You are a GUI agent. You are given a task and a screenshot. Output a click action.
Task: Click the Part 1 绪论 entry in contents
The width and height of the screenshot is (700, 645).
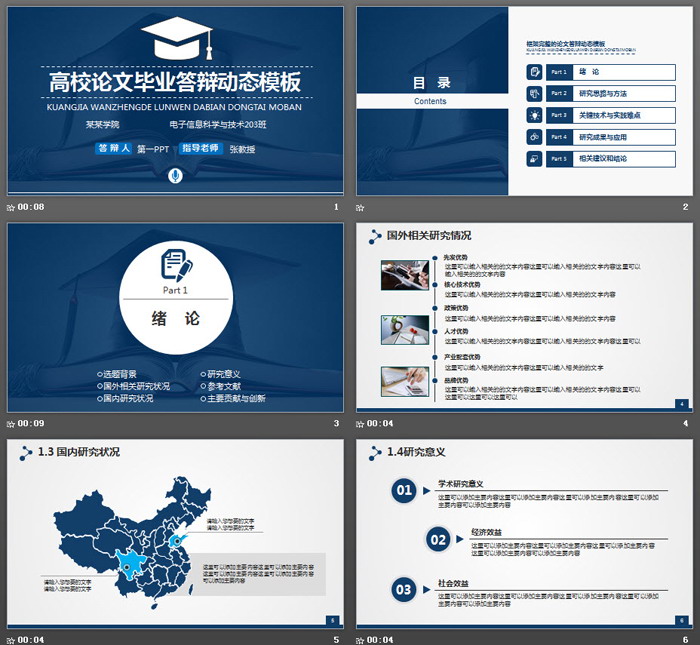(611, 72)
